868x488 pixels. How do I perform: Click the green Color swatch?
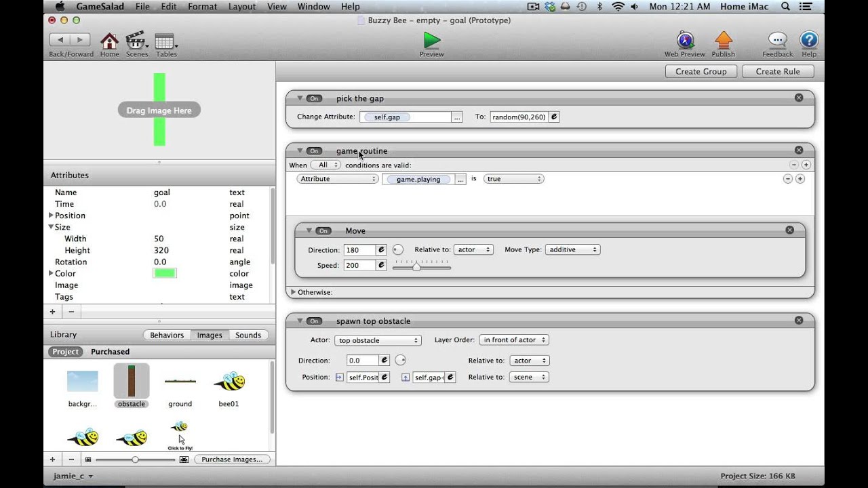(x=164, y=273)
